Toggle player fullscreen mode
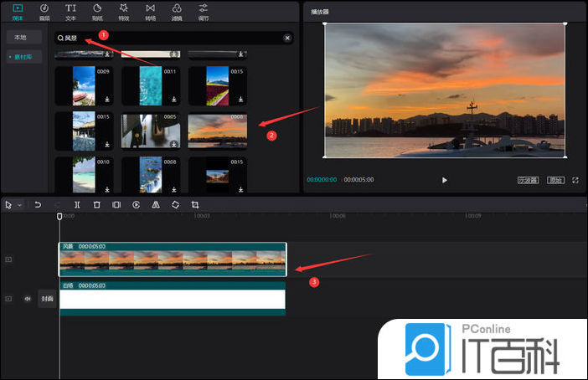This screenshot has width=588, height=380. [x=575, y=180]
